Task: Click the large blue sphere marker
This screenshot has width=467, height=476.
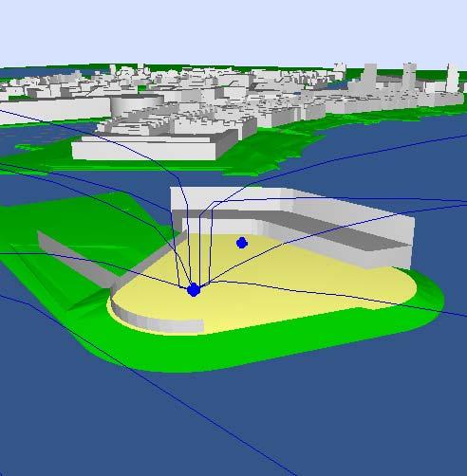Action: [194, 289]
